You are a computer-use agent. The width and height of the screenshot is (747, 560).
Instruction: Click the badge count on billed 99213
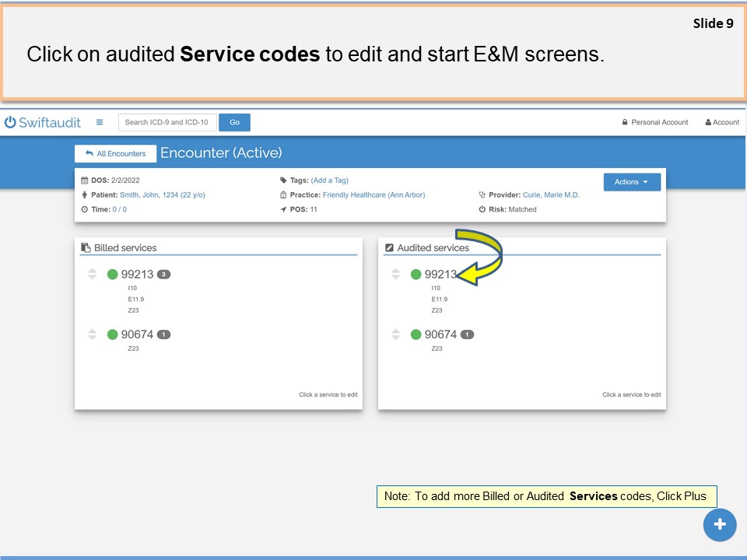(163, 274)
